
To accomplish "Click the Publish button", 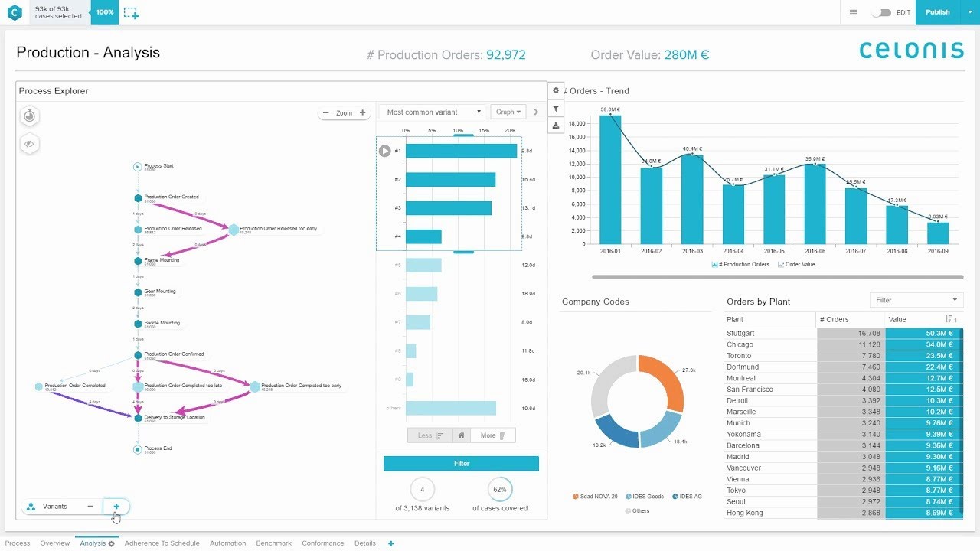I will pyautogui.click(x=938, y=12).
